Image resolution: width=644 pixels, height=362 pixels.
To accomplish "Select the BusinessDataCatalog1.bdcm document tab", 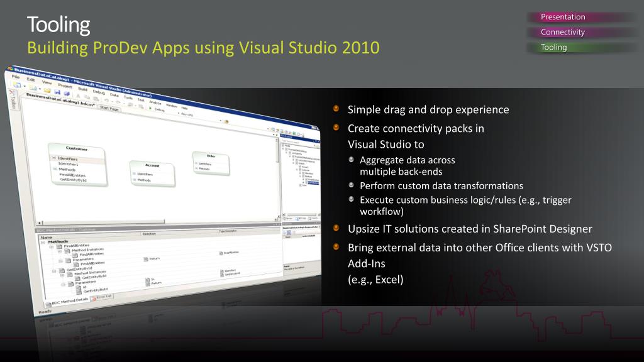I will pyautogui.click(x=60, y=100).
